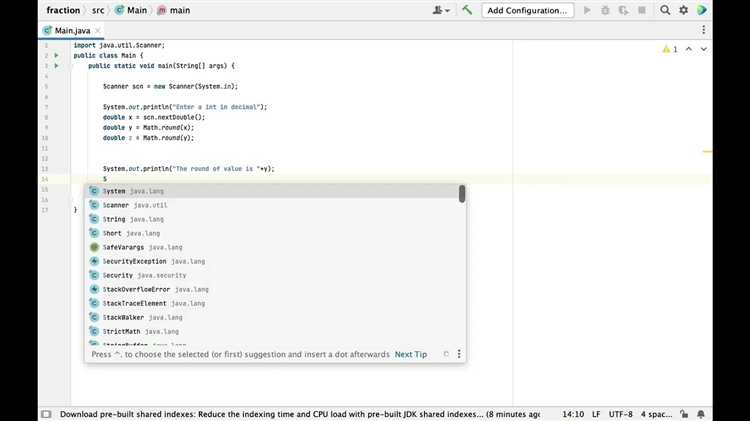Start debugging with the bug icon
Image resolution: width=750 pixels, height=421 pixels.
[605, 10]
